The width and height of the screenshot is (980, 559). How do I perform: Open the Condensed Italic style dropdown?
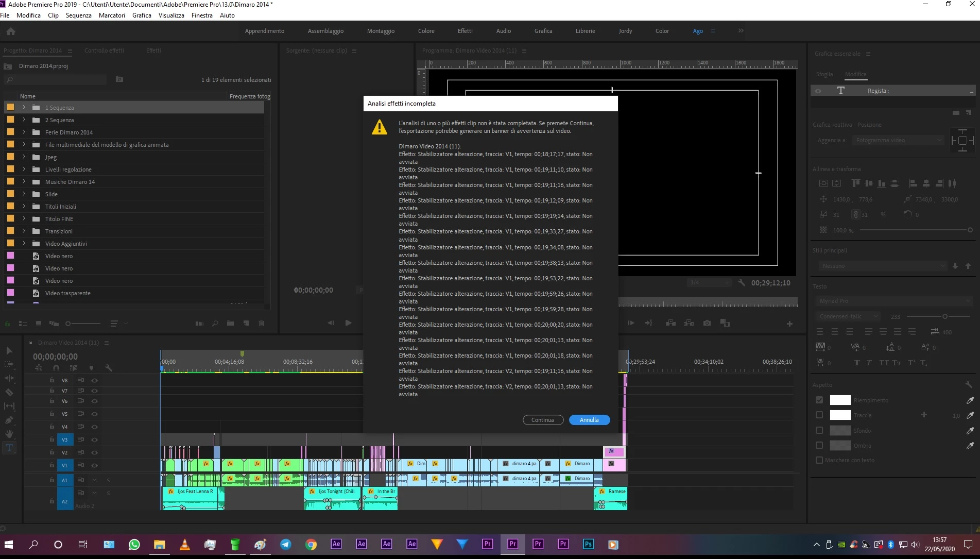[848, 316]
